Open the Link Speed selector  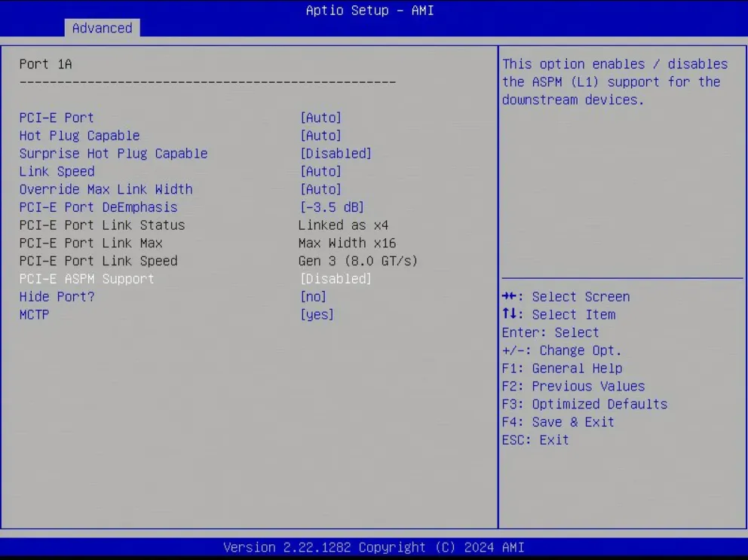coord(57,171)
